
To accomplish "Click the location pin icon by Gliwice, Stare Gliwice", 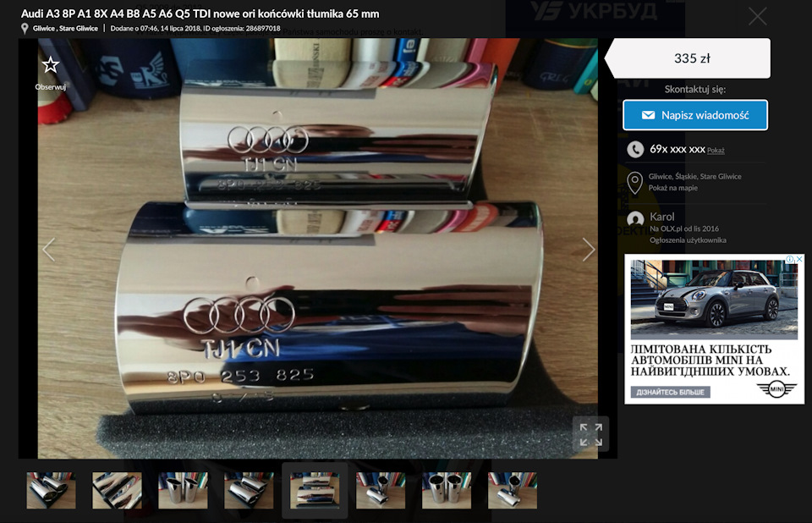I will [25, 29].
